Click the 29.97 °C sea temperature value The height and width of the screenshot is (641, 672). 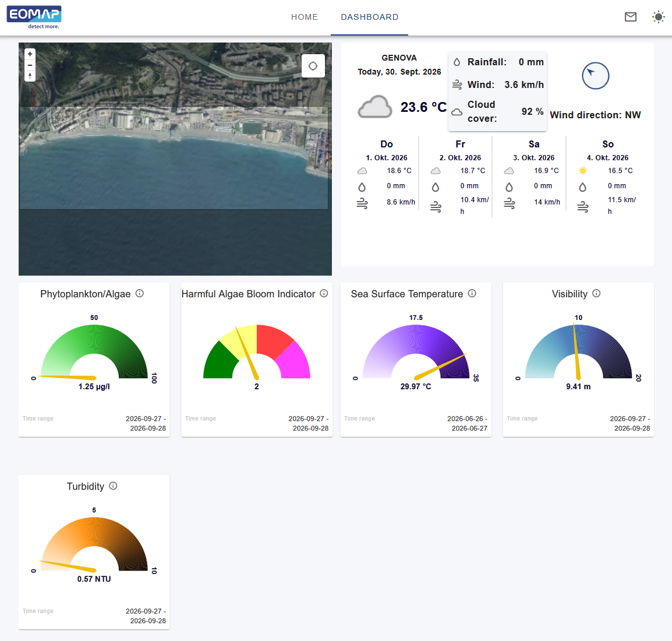[x=416, y=387]
